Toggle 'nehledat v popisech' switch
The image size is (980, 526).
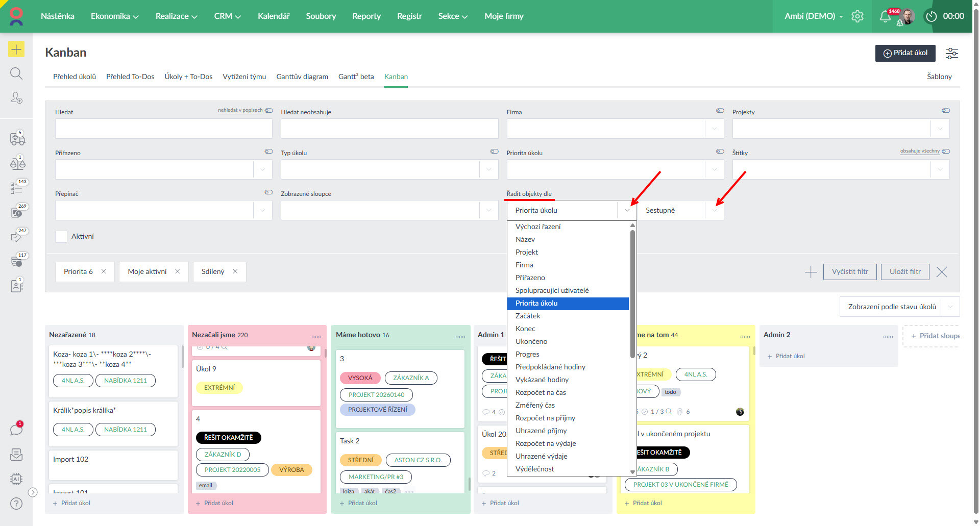[x=268, y=110]
